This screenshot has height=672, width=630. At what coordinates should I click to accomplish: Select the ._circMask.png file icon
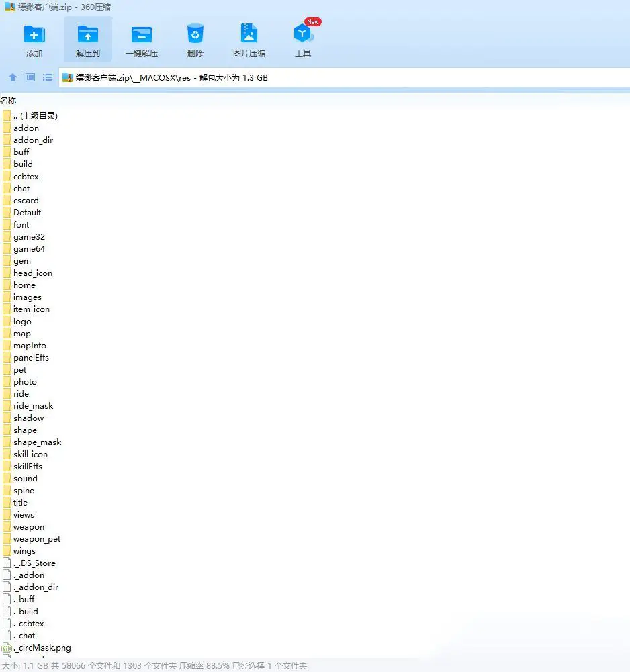pyautogui.click(x=7, y=648)
